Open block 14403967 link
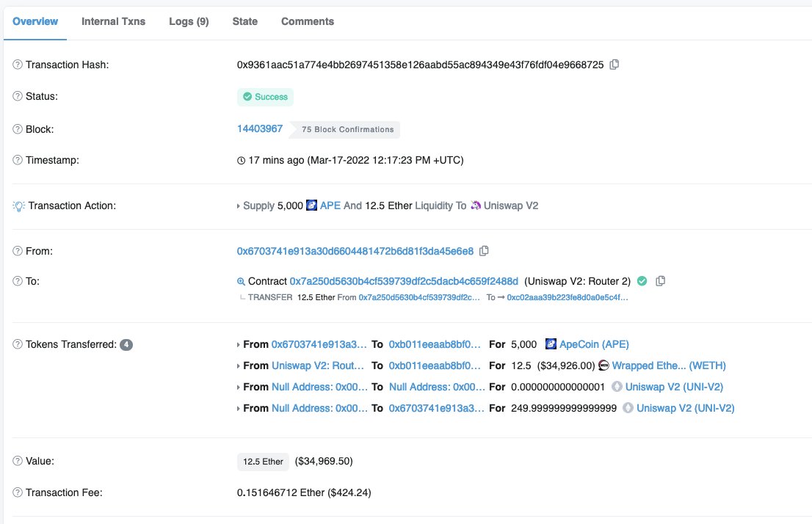812x524 pixels. (x=260, y=128)
